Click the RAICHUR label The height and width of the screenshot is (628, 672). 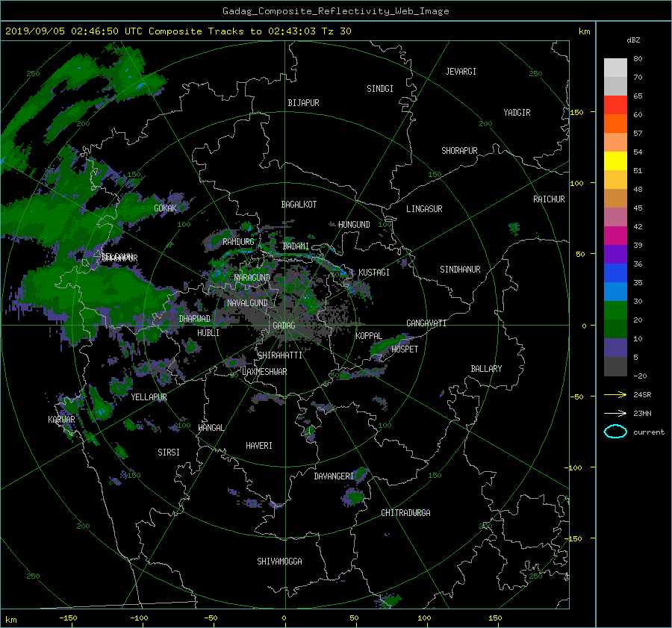(x=549, y=199)
